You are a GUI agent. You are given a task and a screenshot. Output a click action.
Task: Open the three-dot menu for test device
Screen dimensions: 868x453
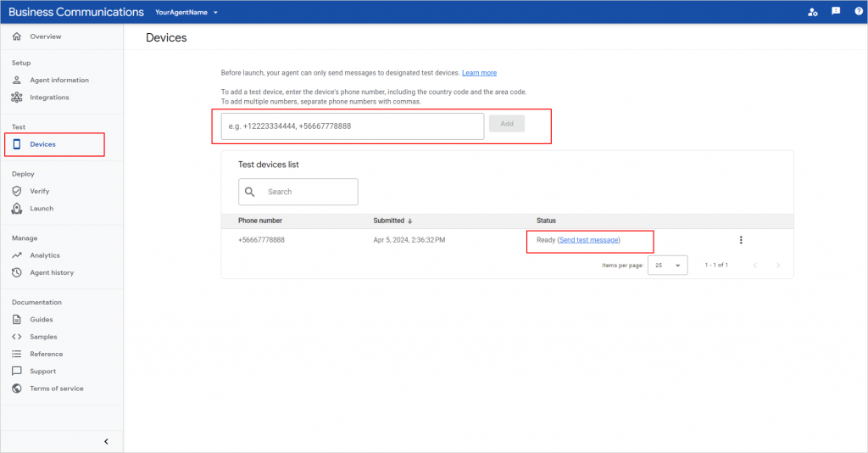pos(741,240)
